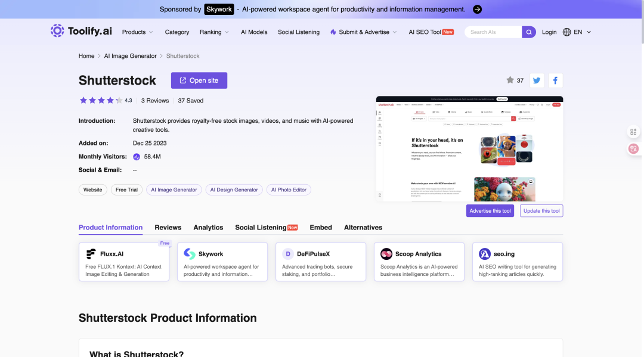The width and height of the screenshot is (644, 357).
Task: Click Advertise this tool button
Action: (x=490, y=211)
